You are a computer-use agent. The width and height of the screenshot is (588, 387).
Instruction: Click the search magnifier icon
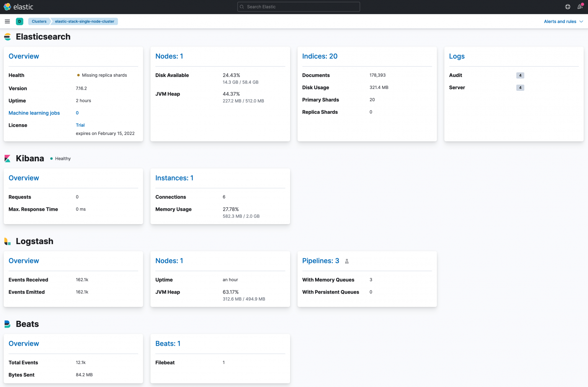pyautogui.click(x=242, y=7)
